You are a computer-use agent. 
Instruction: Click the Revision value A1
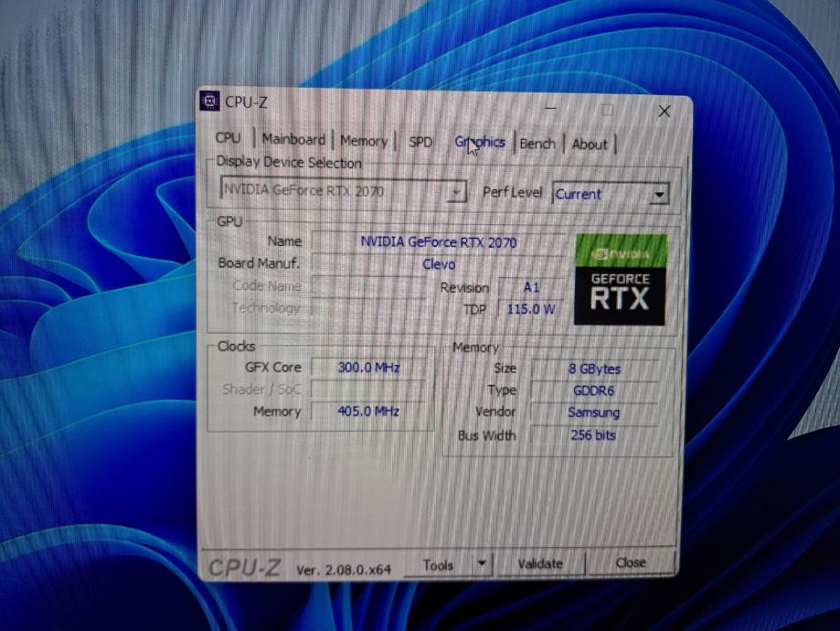pos(531,288)
